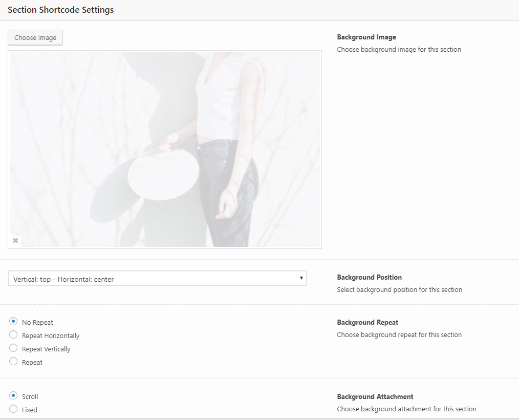
Task: Click 'Choose background repeat for this section' text
Action: tap(399, 334)
